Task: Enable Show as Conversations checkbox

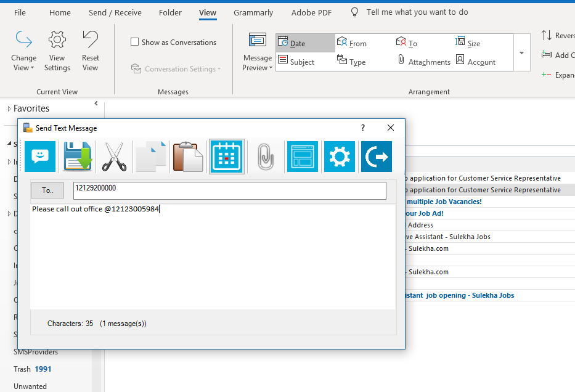Action: tap(134, 42)
